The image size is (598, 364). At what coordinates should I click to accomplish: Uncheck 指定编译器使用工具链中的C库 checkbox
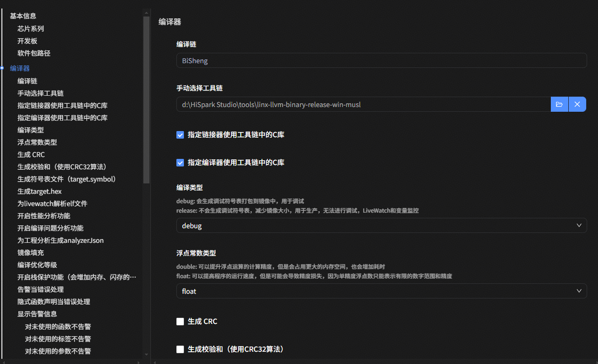tap(180, 163)
